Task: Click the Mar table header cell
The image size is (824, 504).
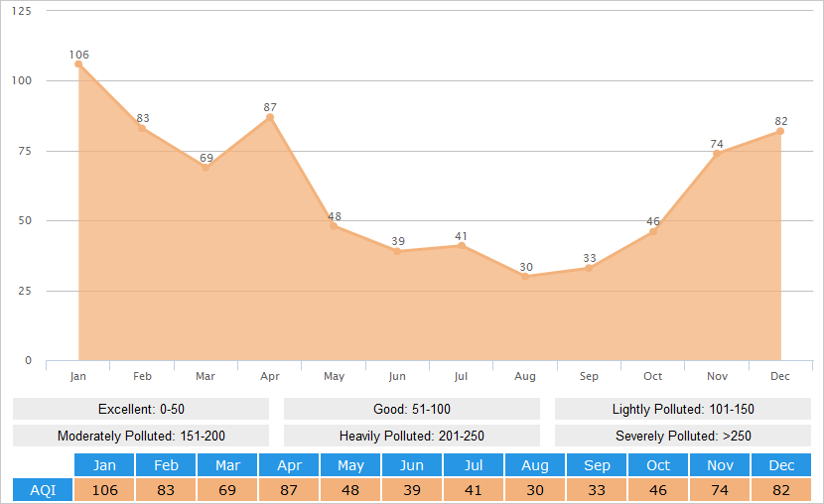Action: coord(227,465)
